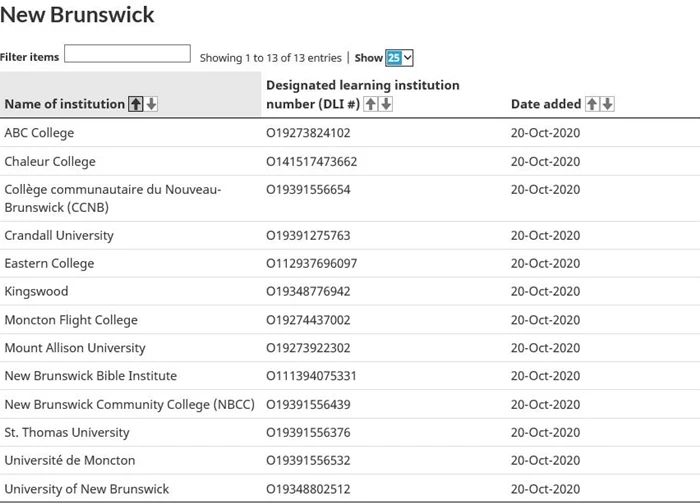The height and width of the screenshot is (504, 700).
Task: Sort DLI numbers descending
Action: click(x=386, y=104)
